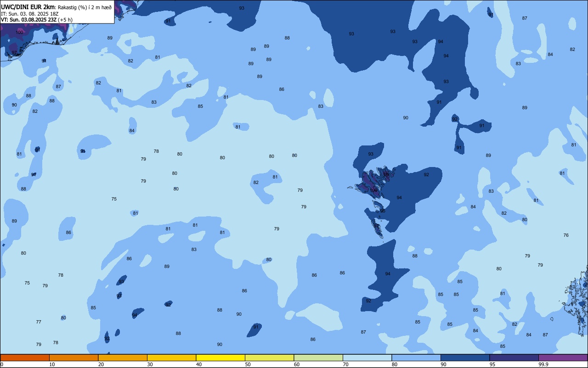Click the 'IT: Sun. 03. 08. 2025 18Z' line
Image resolution: width=588 pixels, height=368 pixels.
[29, 13]
